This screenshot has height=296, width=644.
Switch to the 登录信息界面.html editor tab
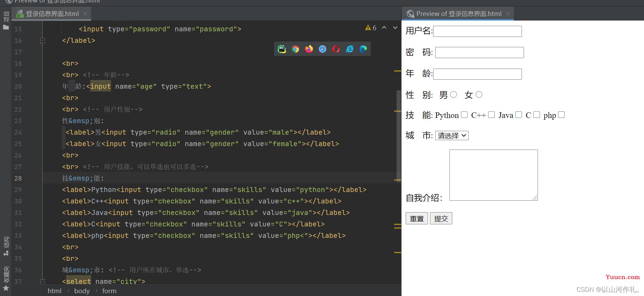point(52,14)
